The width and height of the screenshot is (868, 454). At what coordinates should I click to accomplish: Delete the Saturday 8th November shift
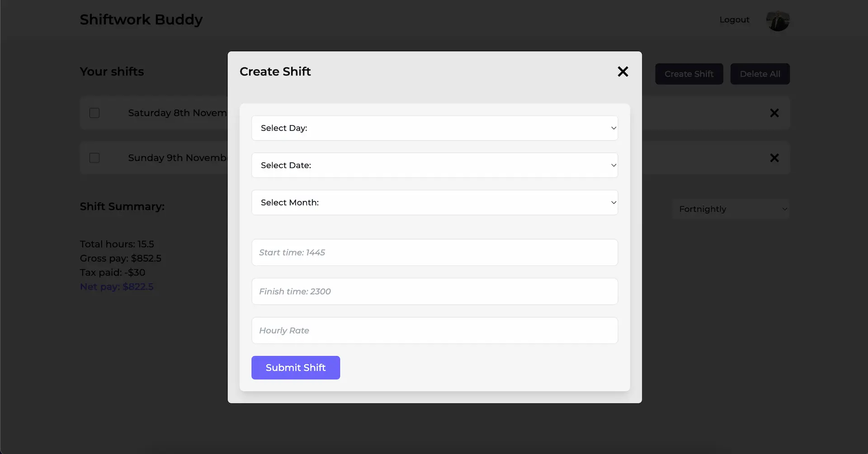pos(774,113)
